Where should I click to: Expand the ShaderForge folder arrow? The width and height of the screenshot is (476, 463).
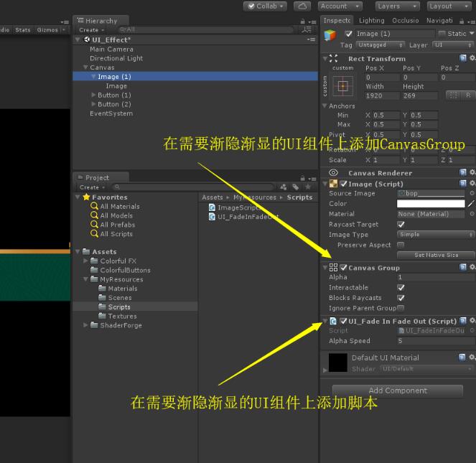click(x=85, y=325)
